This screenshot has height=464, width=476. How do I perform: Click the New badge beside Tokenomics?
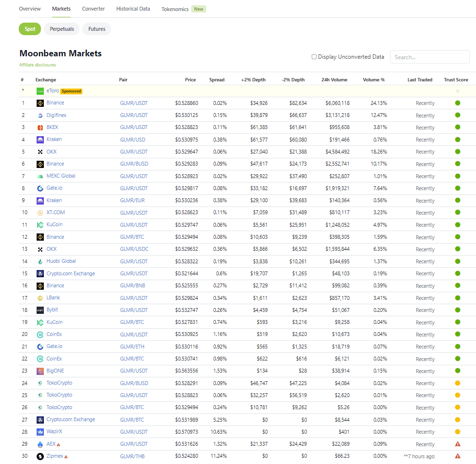pyautogui.click(x=199, y=9)
